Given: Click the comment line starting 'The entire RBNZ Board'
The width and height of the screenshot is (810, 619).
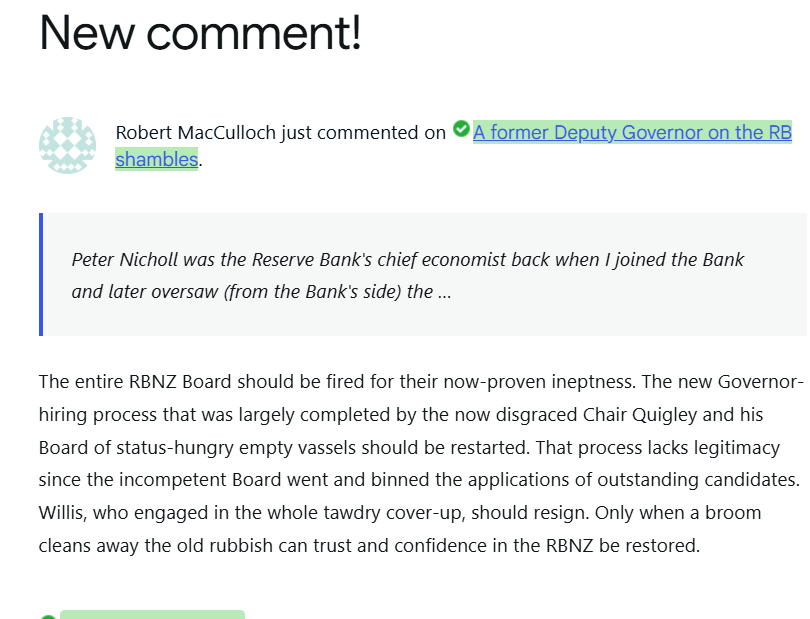Looking at the screenshot, I should pyautogui.click(x=420, y=382).
